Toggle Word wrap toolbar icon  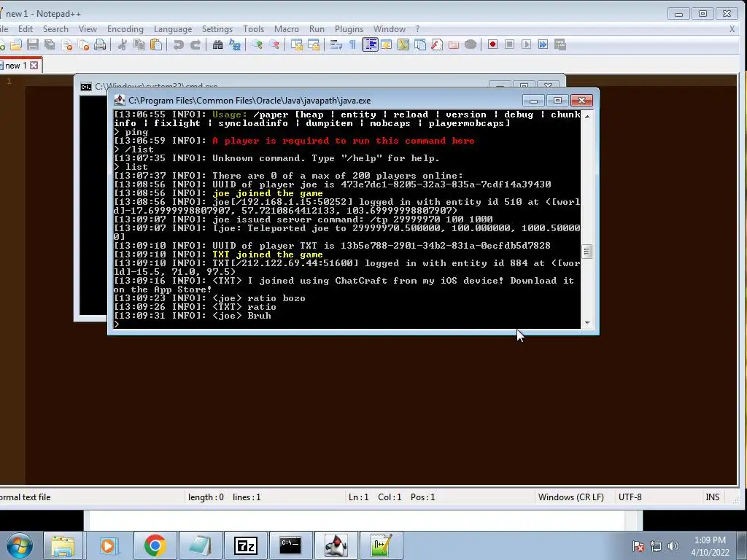point(336,44)
